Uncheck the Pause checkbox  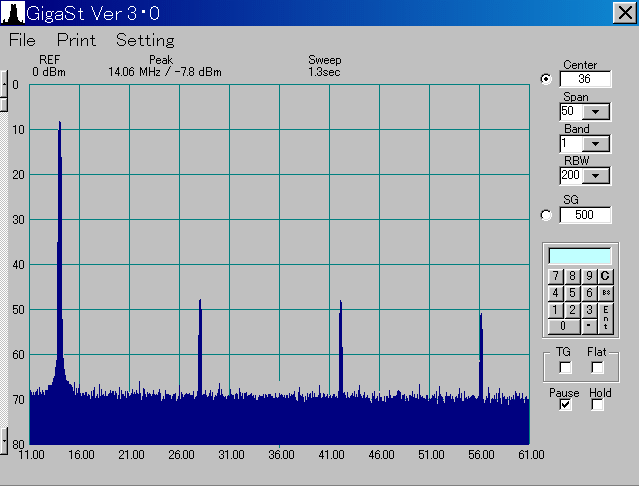click(x=565, y=405)
